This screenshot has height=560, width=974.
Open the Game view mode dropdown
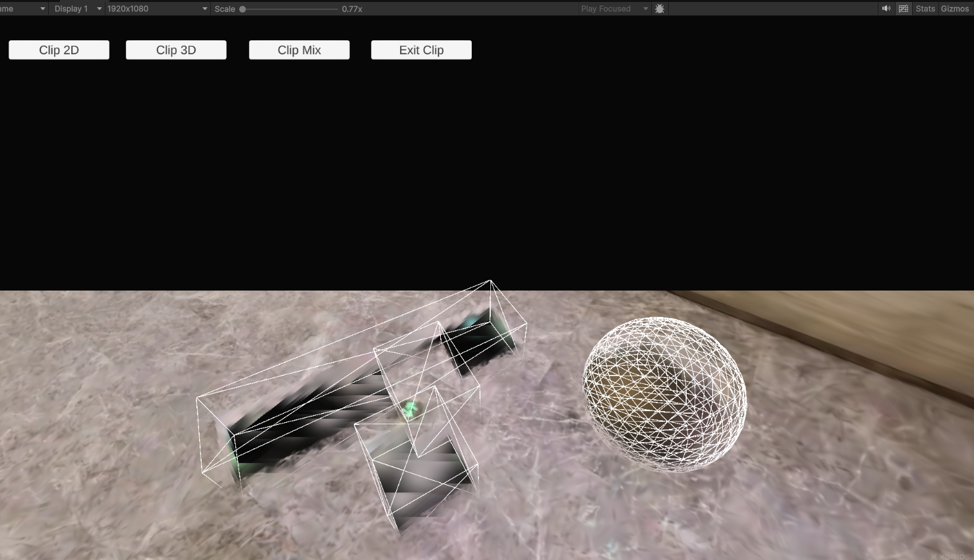pos(23,9)
